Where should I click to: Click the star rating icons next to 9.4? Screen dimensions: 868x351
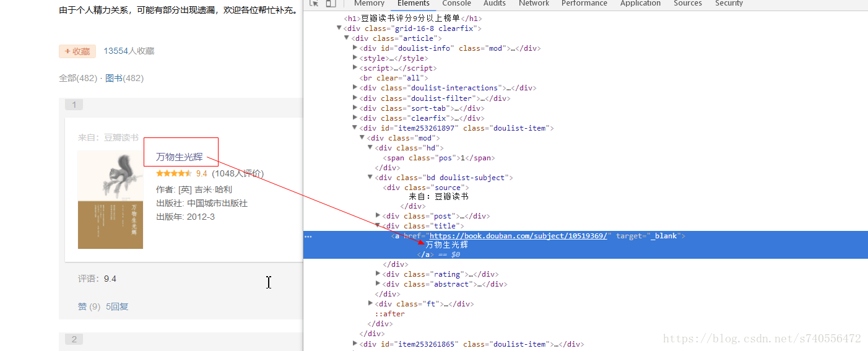174,173
